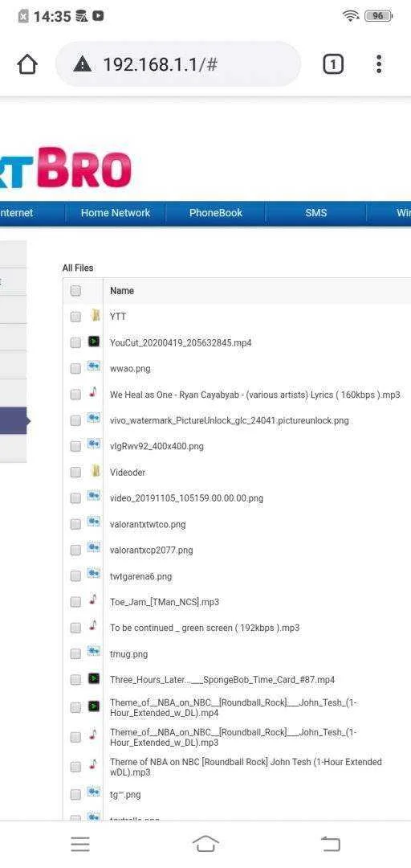Check the box beside tmug.png
Screen dimensions: 411x868
(x=75, y=653)
